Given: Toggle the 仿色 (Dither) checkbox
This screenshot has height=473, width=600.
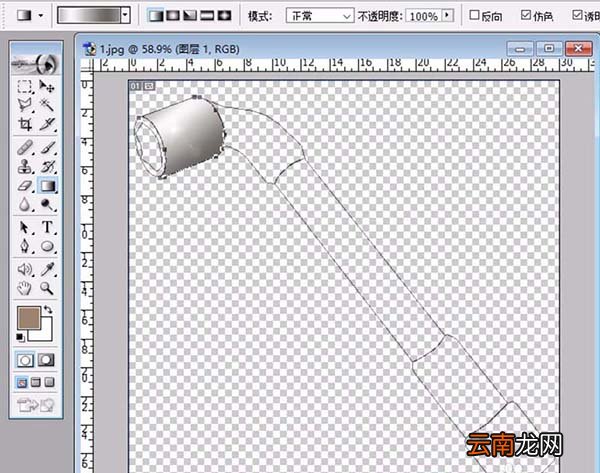Looking at the screenshot, I should click(x=526, y=15).
